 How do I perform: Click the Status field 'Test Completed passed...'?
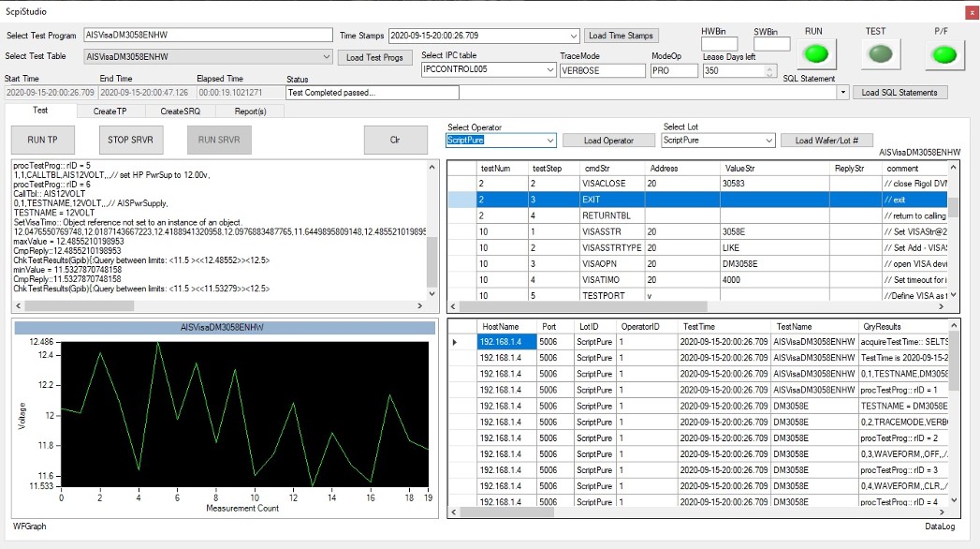click(373, 93)
